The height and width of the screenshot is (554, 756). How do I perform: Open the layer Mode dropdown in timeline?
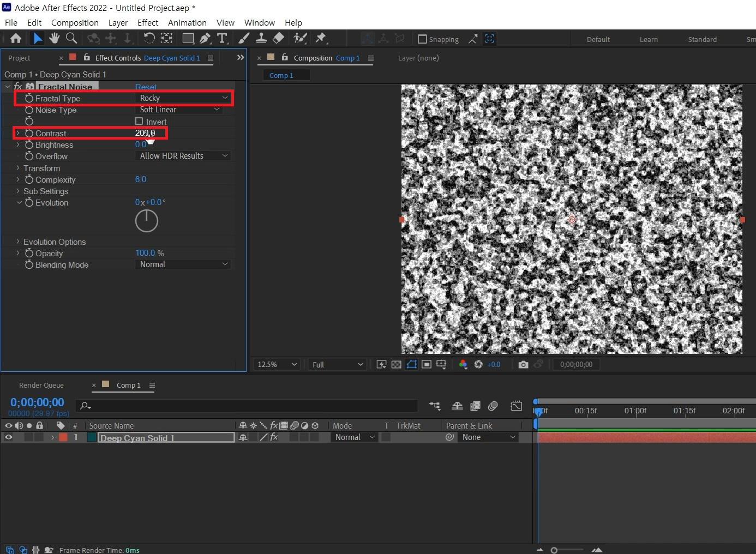pyautogui.click(x=354, y=437)
